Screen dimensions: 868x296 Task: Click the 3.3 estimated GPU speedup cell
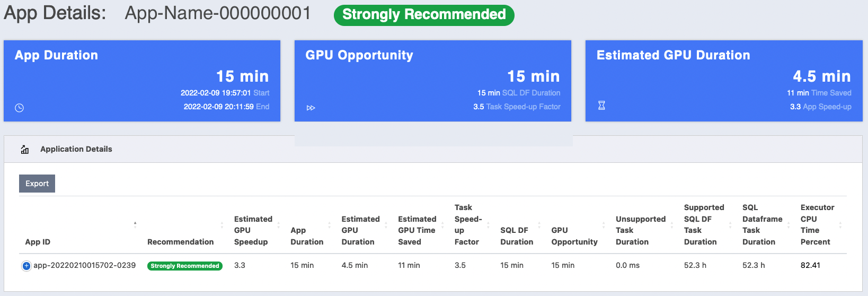[240, 265]
